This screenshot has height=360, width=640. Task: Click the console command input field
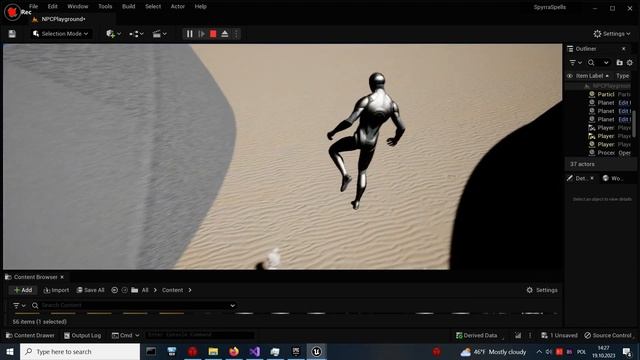tap(199, 335)
